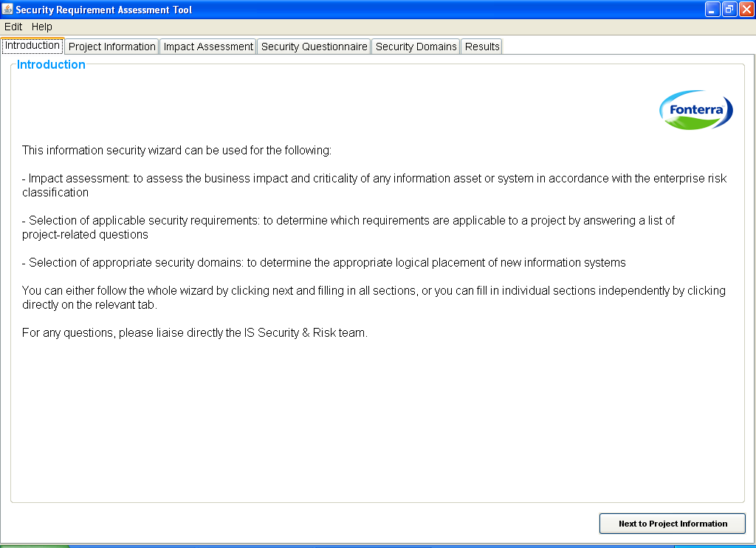Close the Security Requirement Assessment Tool window

click(x=746, y=9)
